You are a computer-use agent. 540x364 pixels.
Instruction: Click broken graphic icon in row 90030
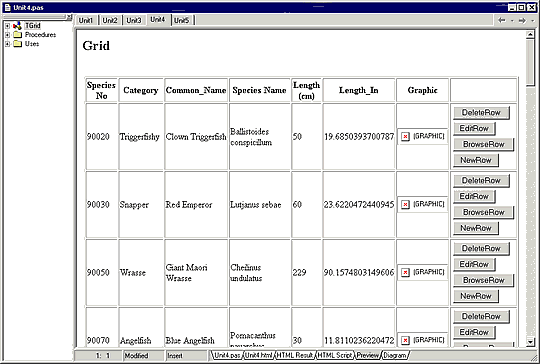pyautogui.click(x=405, y=205)
